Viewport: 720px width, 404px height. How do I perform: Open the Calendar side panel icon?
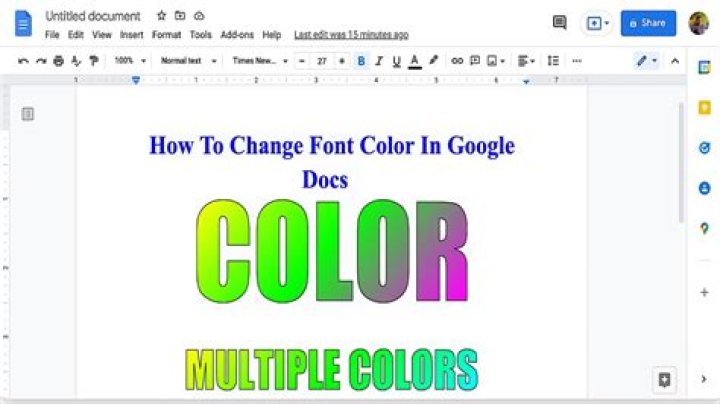(x=704, y=67)
